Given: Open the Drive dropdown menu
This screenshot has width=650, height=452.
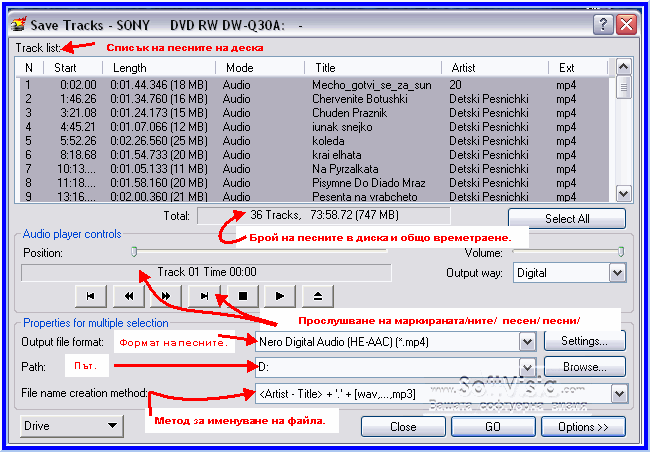Looking at the screenshot, I should tap(72, 426).
